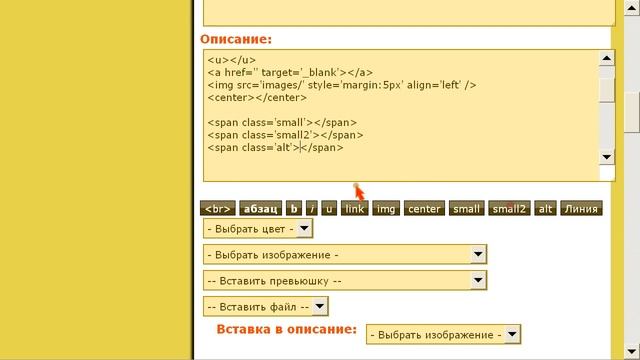Click the <span class='small2'> line

(x=285, y=135)
